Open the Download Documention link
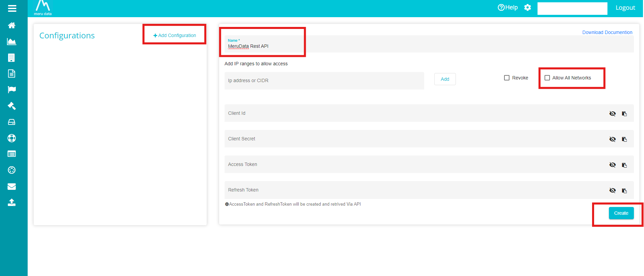 point(607,32)
